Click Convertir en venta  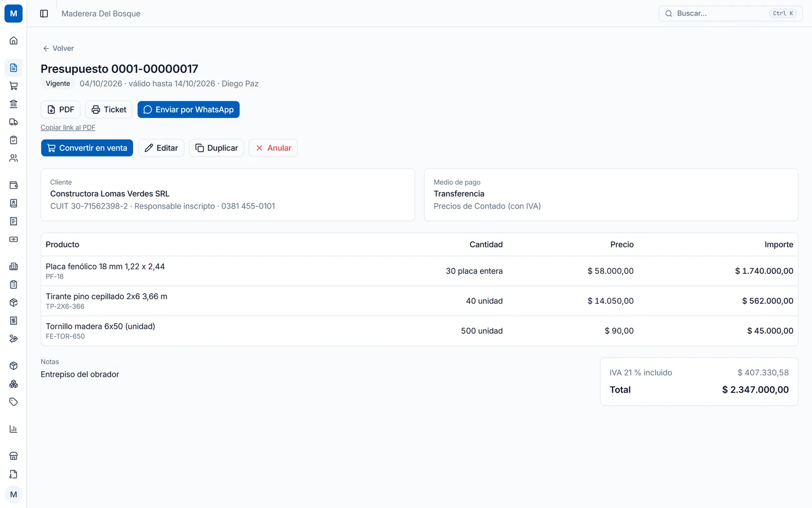point(87,148)
